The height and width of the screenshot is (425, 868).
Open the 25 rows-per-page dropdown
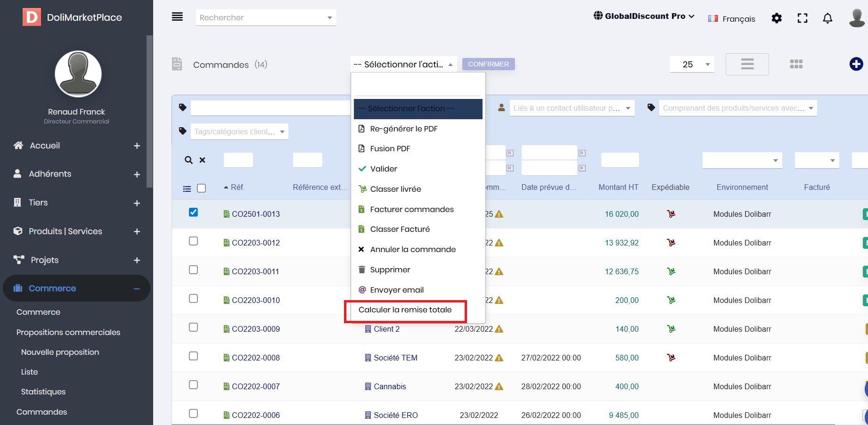coord(692,65)
